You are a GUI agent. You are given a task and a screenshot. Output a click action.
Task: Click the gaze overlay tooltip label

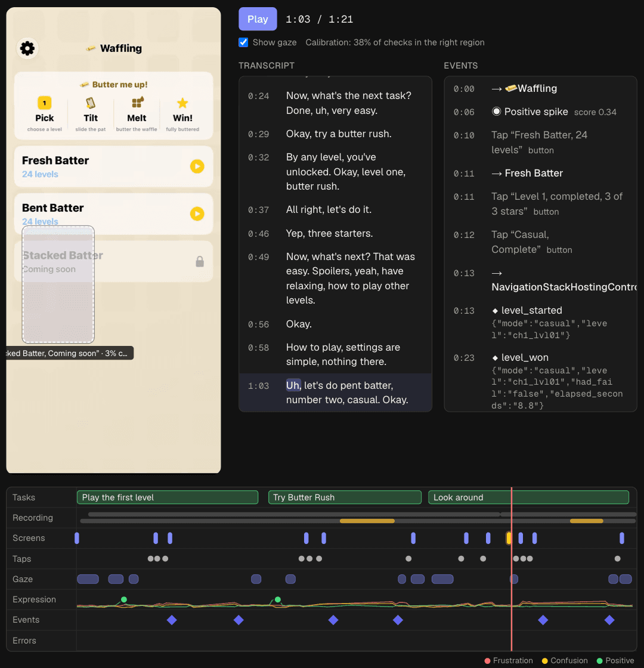(x=70, y=353)
